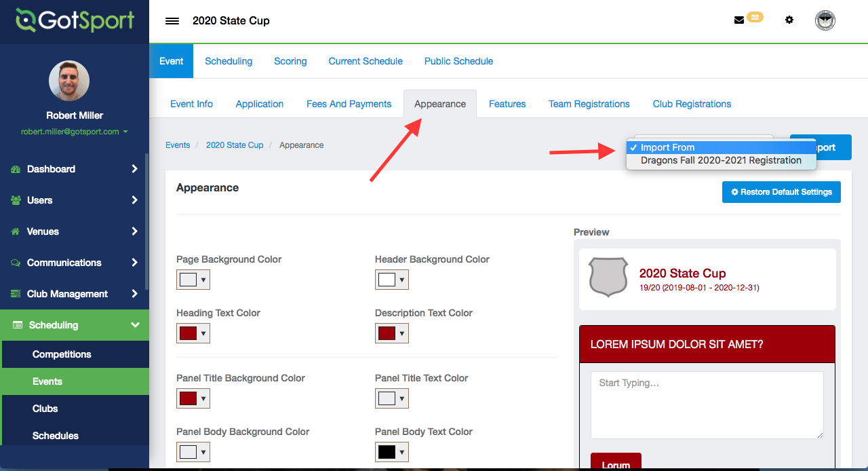Expand the Club Management chevron
Image resolution: width=868 pixels, height=471 pixels.
pyautogui.click(x=134, y=294)
